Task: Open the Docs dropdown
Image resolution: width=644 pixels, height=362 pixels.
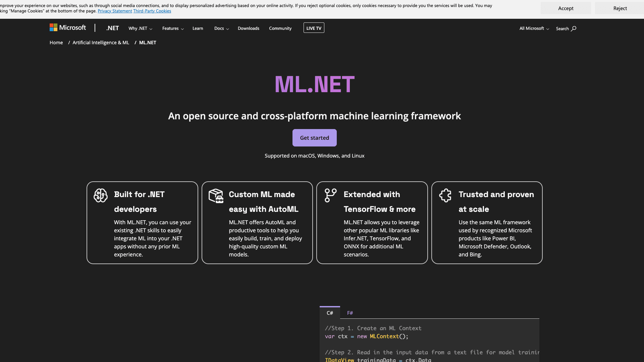Action: [221, 28]
